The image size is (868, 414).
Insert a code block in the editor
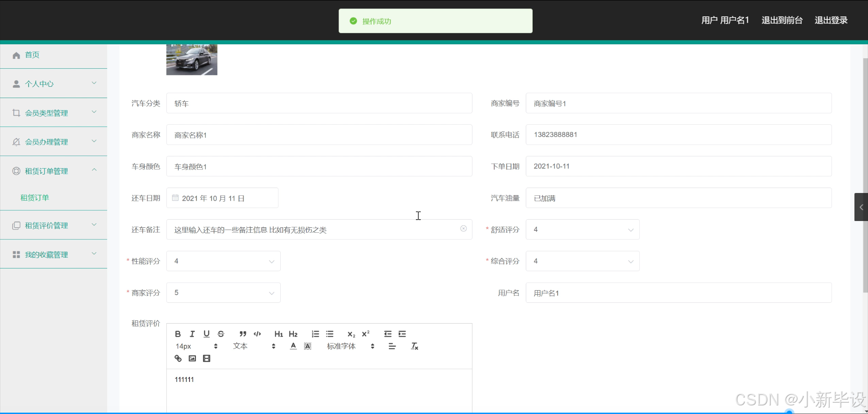[x=257, y=334]
